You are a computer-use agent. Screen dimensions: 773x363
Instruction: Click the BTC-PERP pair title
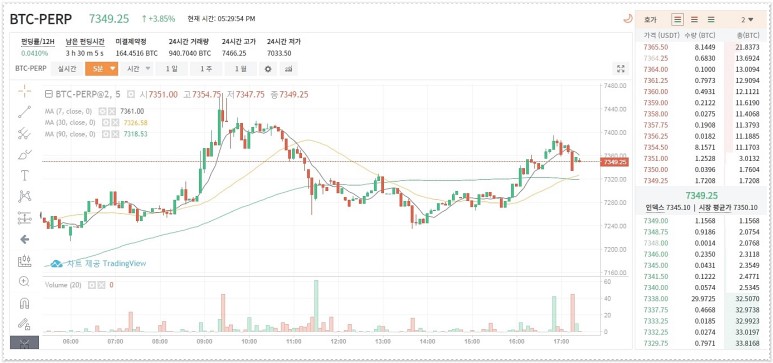pyautogui.click(x=41, y=19)
